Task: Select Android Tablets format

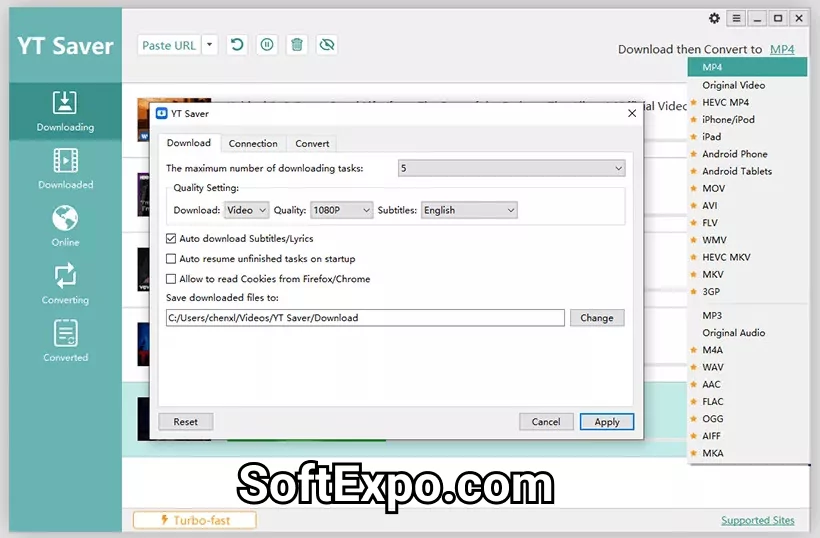Action: (747, 171)
